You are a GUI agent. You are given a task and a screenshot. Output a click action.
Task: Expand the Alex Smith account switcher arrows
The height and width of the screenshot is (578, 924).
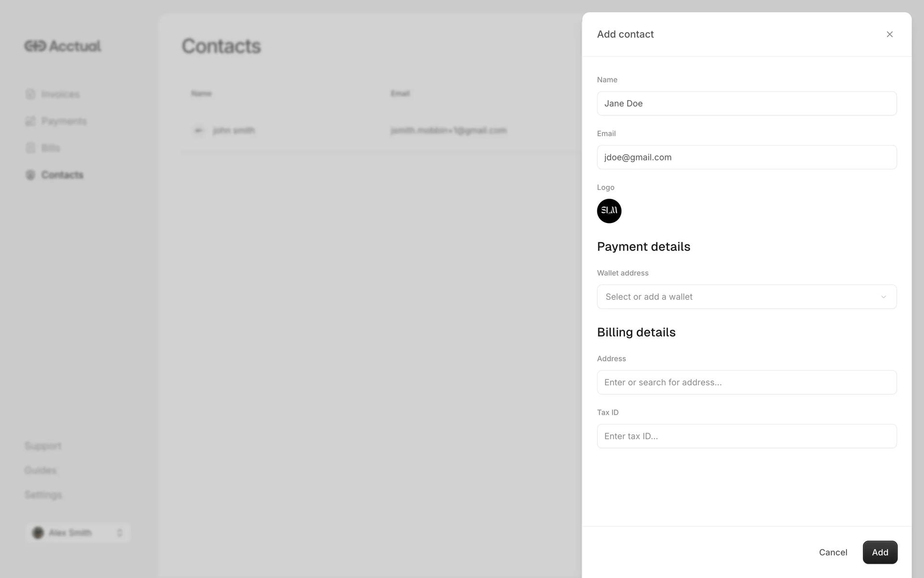(120, 533)
